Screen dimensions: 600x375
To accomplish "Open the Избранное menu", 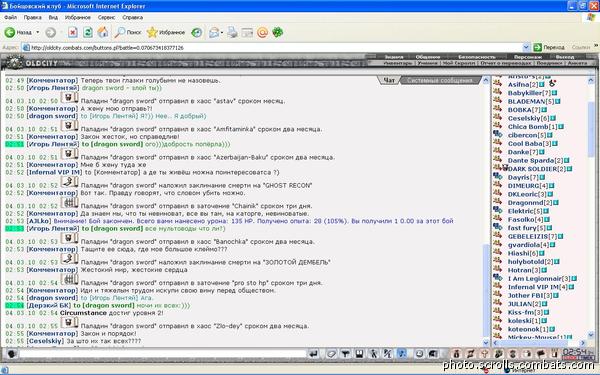I will point(78,17).
